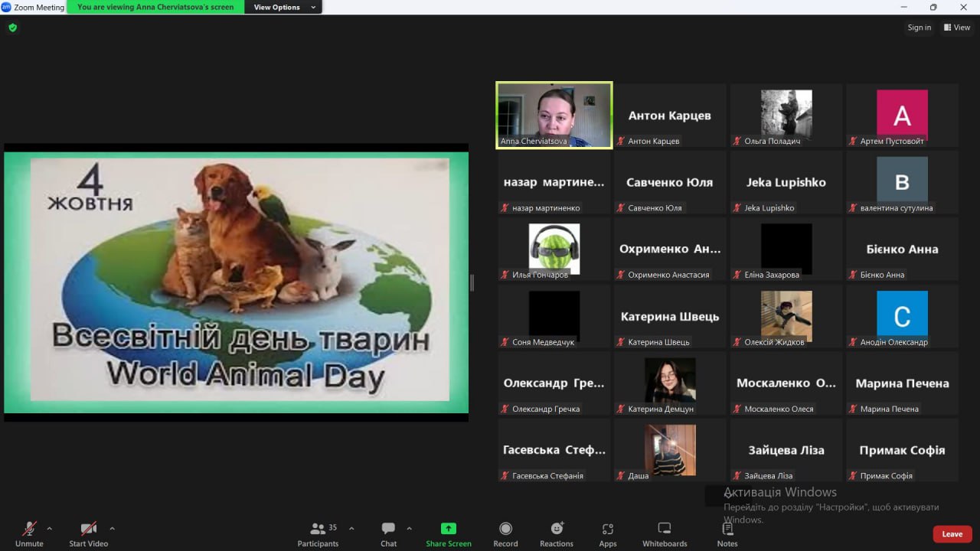Open the Apps panel
The image size is (980, 551).
coord(608,529)
